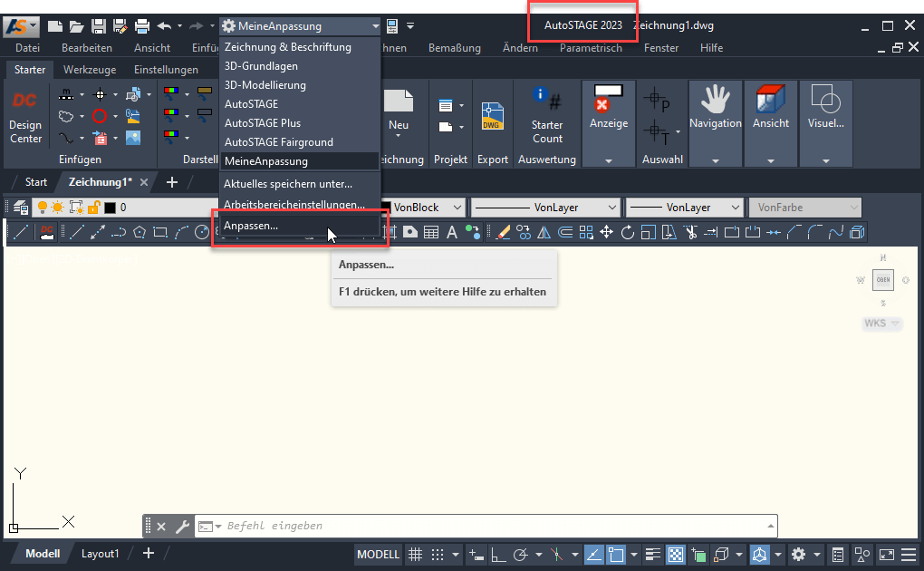
Task: Go to the Start tab
Action: point(36,182)
